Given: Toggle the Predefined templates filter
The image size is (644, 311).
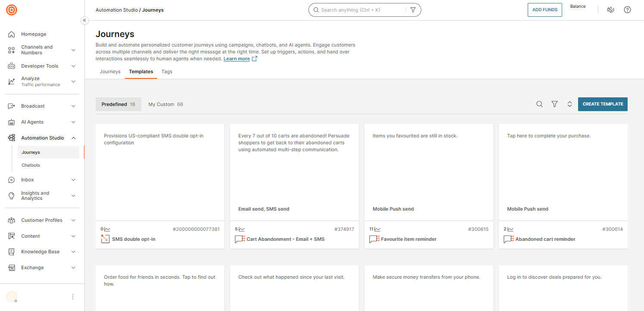Looking at the screenshot, I should 118,104.
